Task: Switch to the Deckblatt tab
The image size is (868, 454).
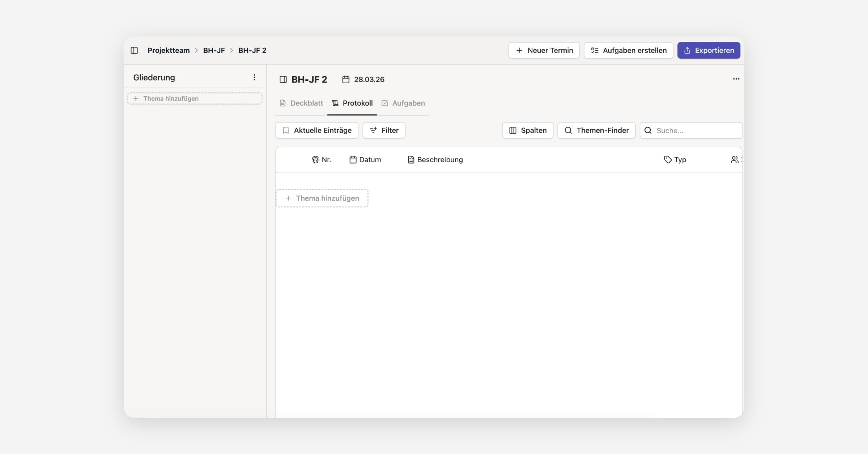Action: 301,103
